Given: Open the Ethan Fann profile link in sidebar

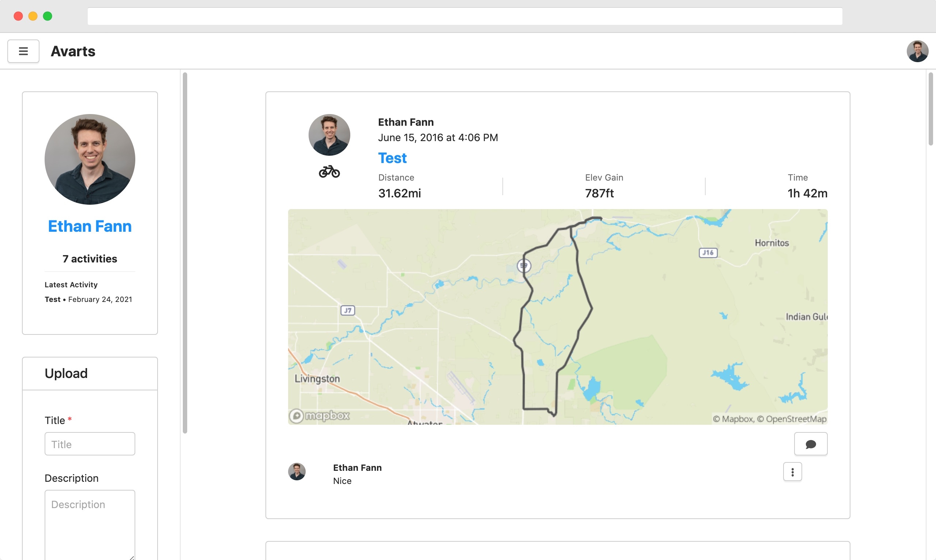Looking at the screenshot, I should point(90,226).
